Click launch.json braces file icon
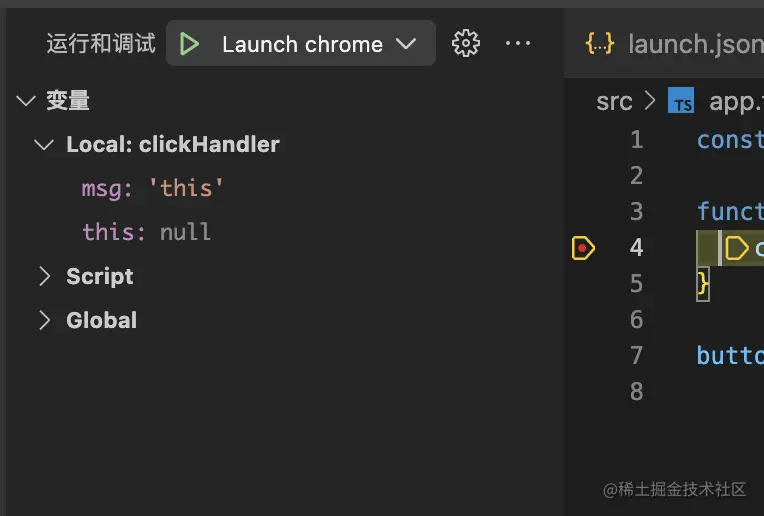 [600, 43]
